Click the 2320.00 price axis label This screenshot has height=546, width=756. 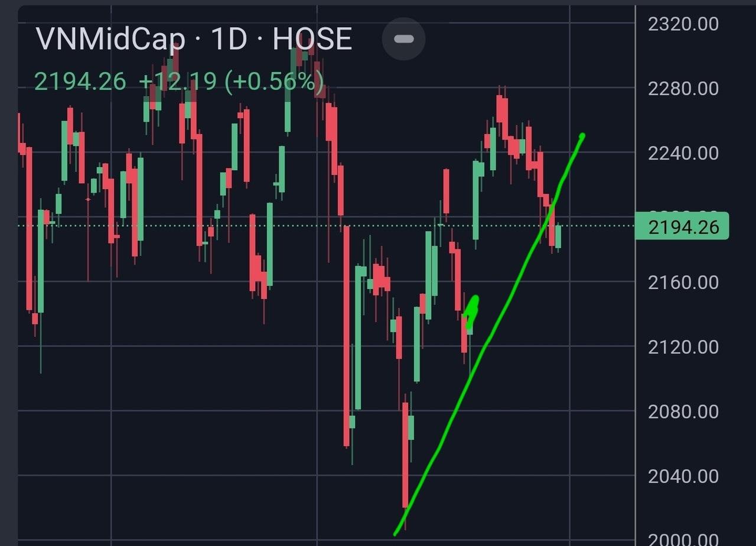[x=683, y=24]
